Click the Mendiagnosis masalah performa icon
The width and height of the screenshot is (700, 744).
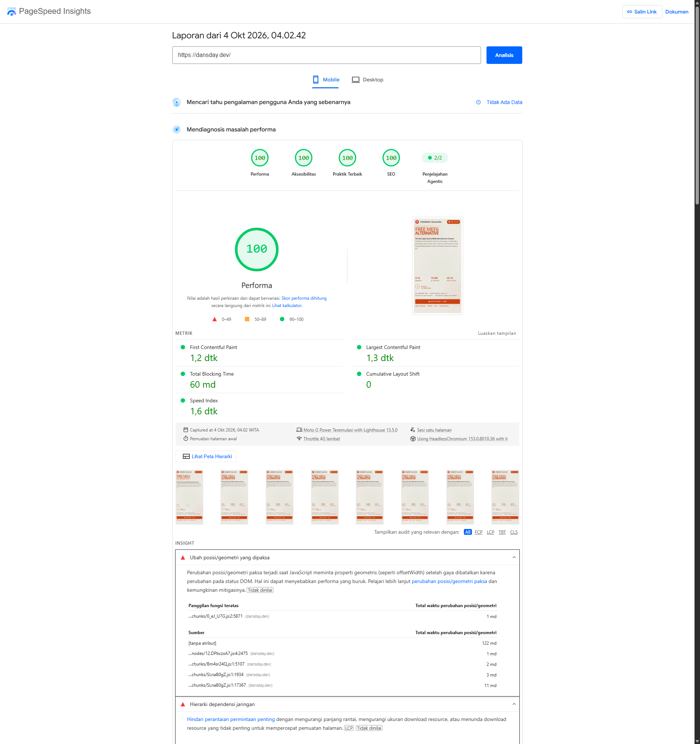tap(177, 130)
